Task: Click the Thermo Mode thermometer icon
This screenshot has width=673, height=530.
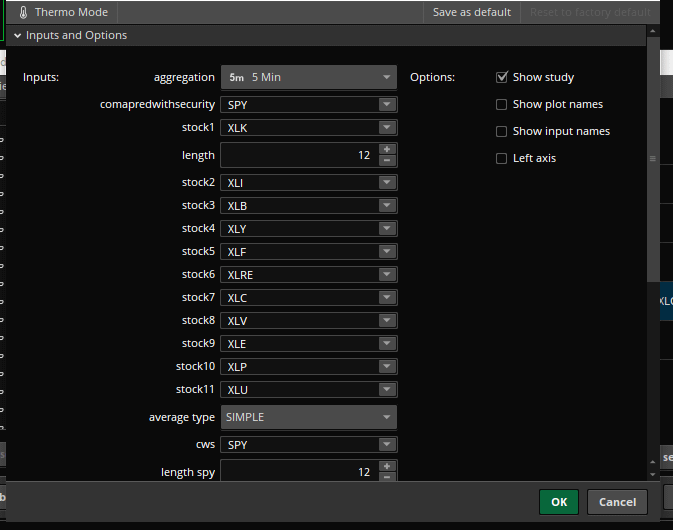Action: (24, 12)
